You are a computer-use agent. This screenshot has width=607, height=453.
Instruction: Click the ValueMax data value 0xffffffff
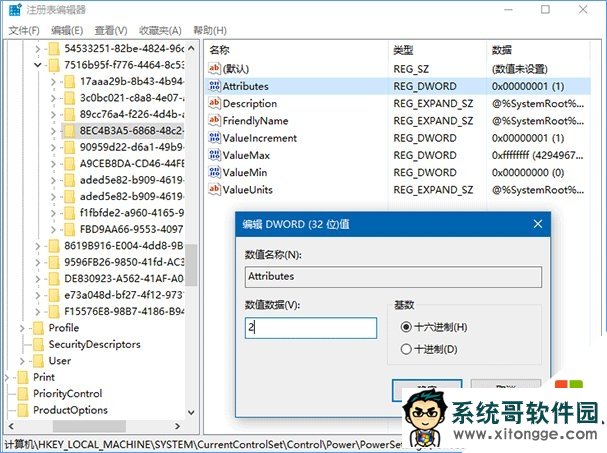(537, 155)
